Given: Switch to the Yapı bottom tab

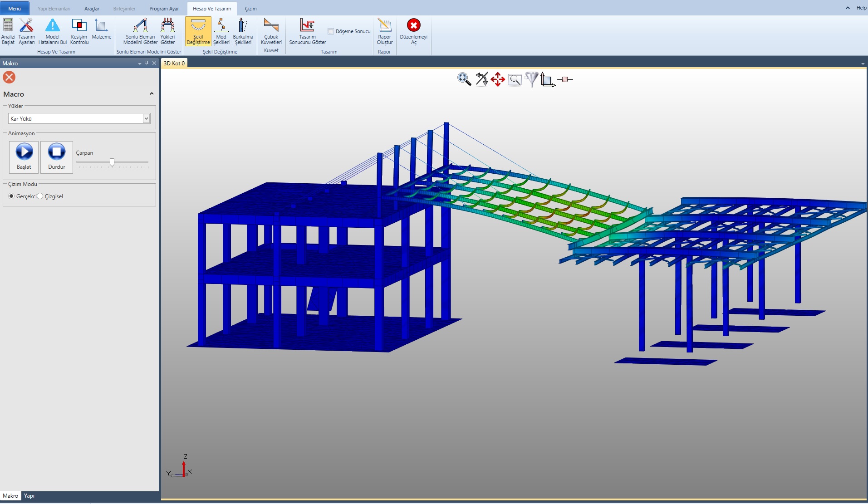Looking at the screenshot, I should pyautogui.click(x=29, y=496).
